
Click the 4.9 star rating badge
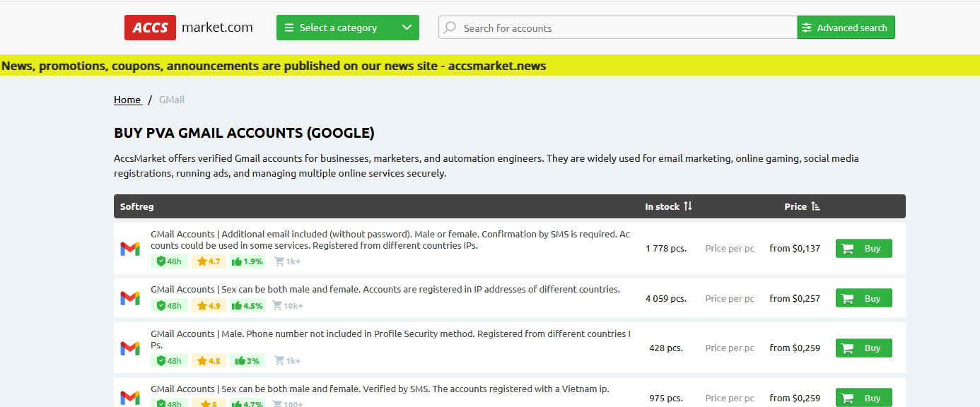(x=209, y=306)
